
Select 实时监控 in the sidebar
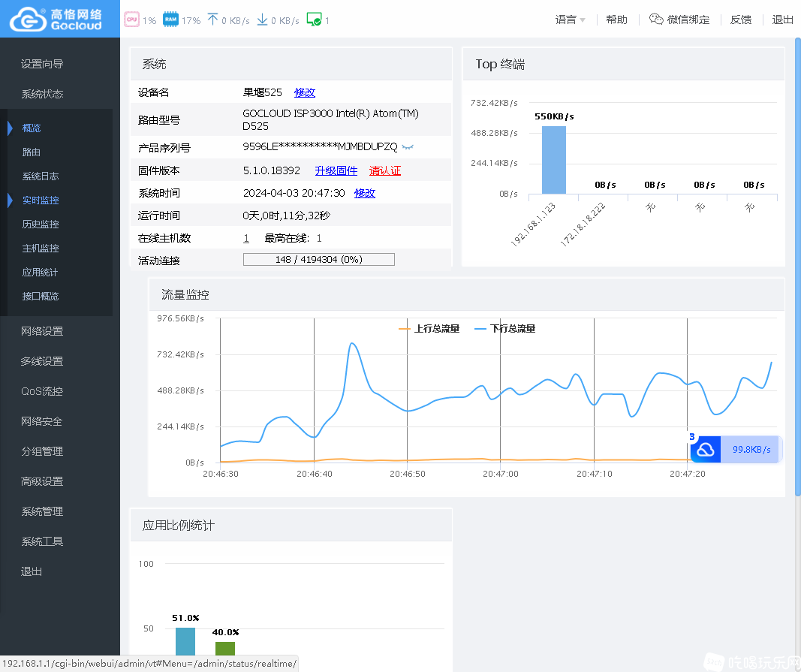click(41, 200)
